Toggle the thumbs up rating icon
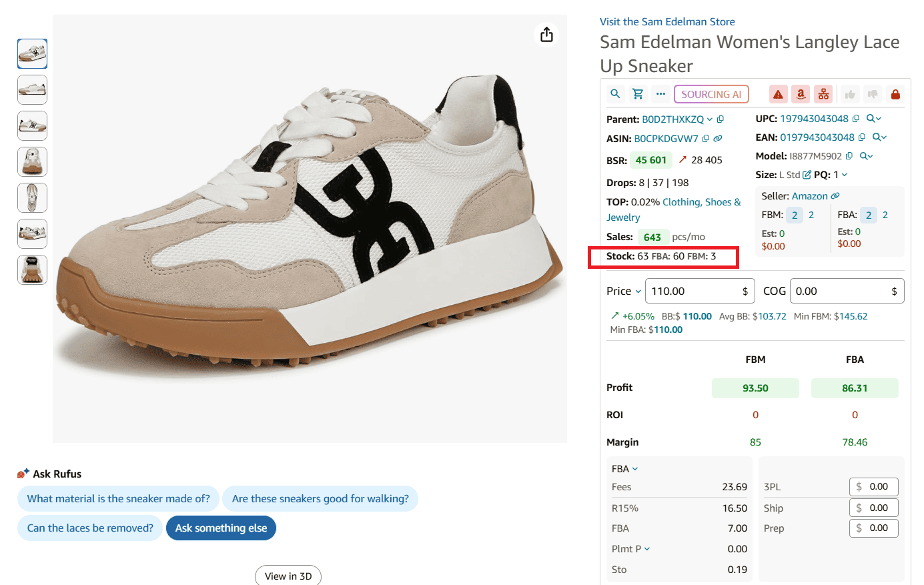Image resolution: width=924 pixels, height=585 pixels. [x=850, y=93]
